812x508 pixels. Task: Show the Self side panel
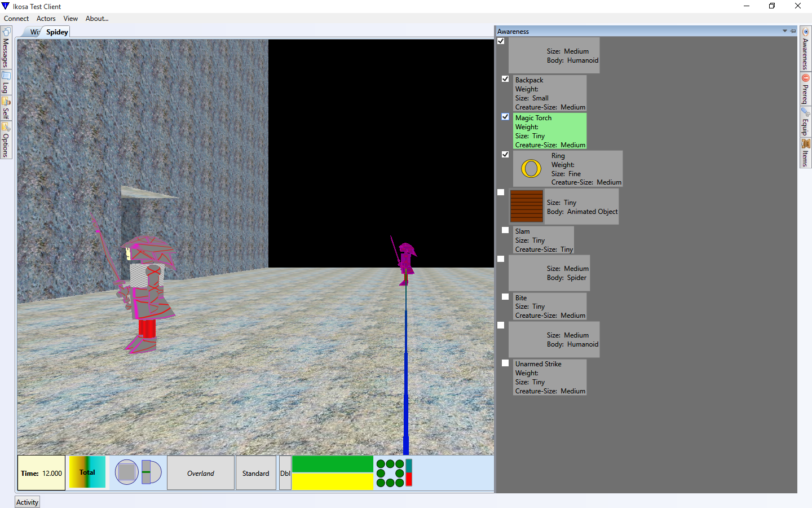[6, 108]
